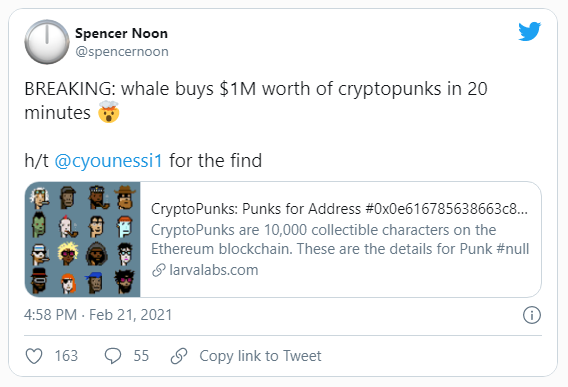568x387 pixels.
Task: Open the larvalabs.com domain link
Action: 214,270
